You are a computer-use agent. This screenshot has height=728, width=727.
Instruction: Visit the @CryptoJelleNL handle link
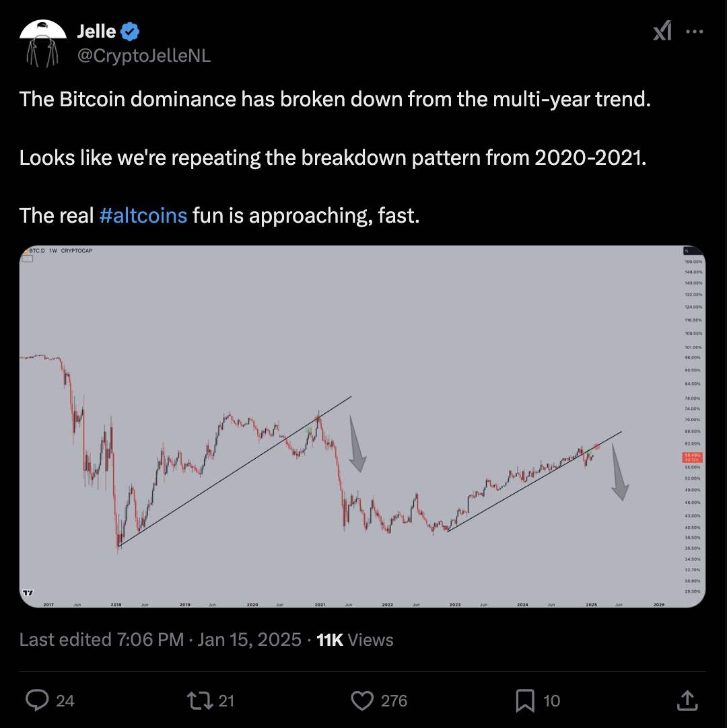click(144, 56)
